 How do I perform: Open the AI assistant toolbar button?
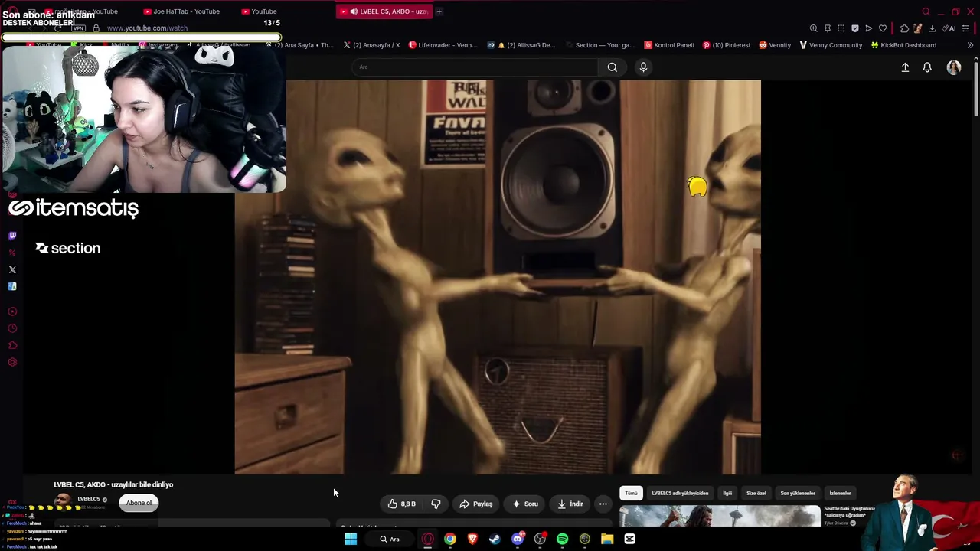click(x=949, y=28)
